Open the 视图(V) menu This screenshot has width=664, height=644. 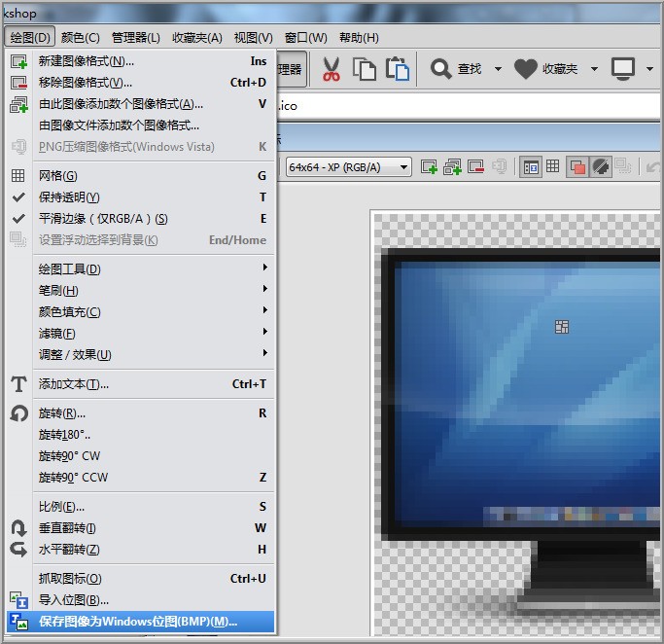253,37
